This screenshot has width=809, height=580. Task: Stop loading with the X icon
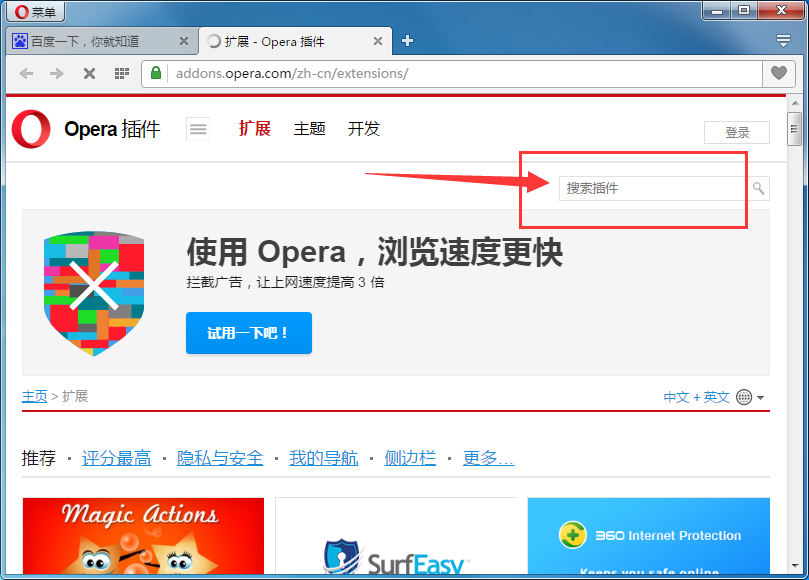tap(89, 74)
